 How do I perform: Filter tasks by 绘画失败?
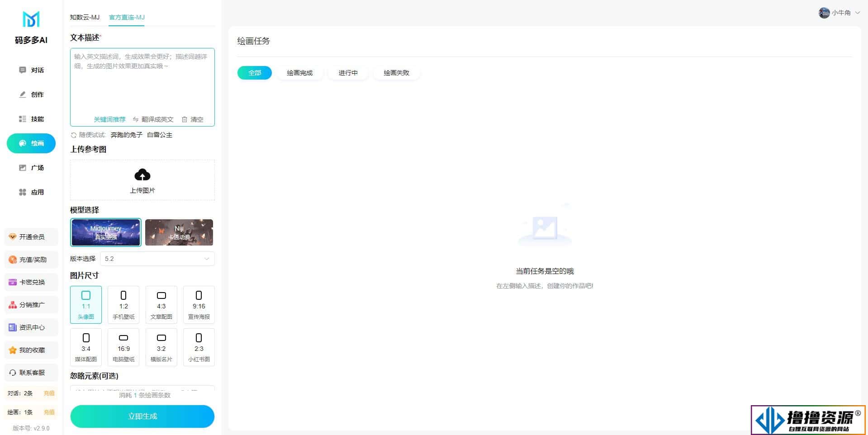click(397, 73)
